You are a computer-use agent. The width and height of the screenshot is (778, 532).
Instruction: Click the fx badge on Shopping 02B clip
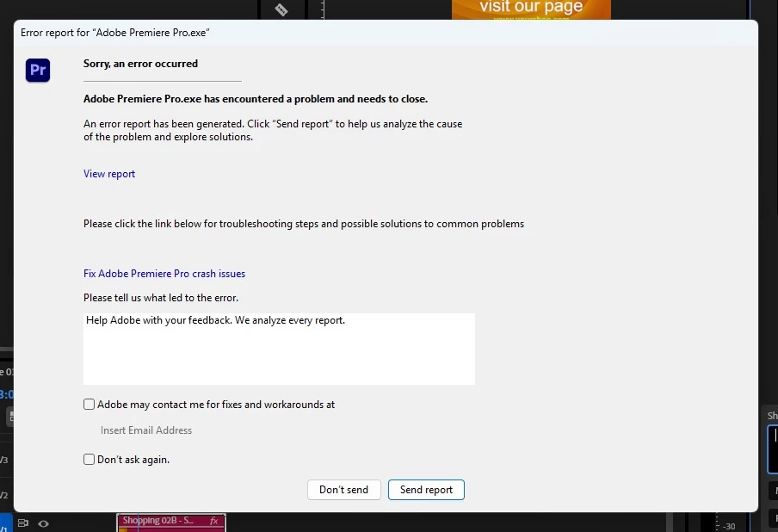(x=213, y=521)
